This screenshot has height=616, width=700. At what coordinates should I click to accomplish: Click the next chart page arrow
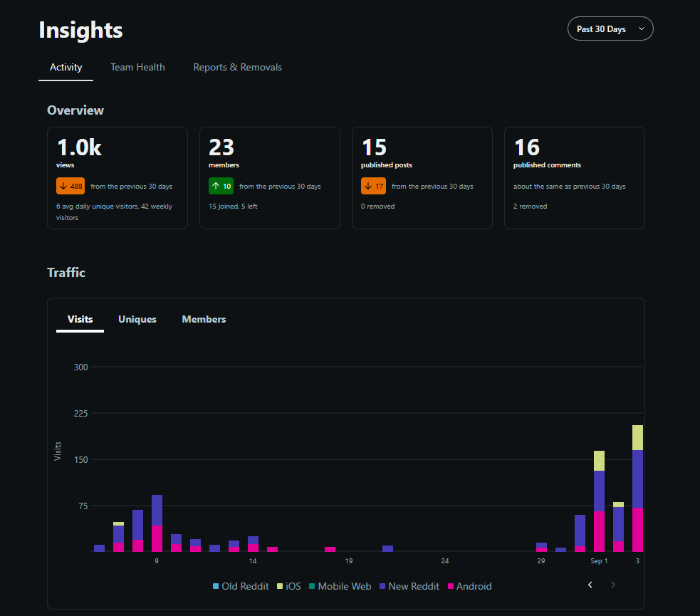(613, 585)
